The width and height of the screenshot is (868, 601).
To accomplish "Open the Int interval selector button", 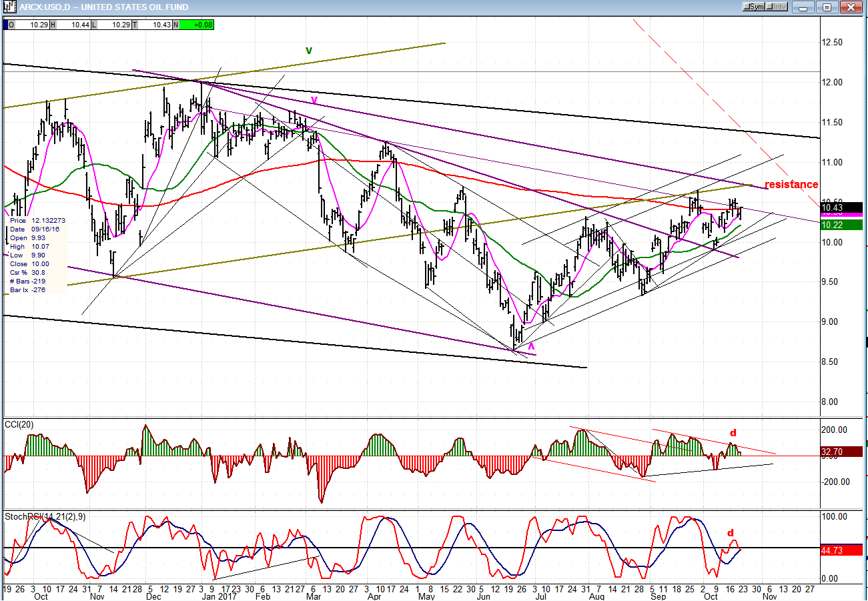I will coord(777,7).
